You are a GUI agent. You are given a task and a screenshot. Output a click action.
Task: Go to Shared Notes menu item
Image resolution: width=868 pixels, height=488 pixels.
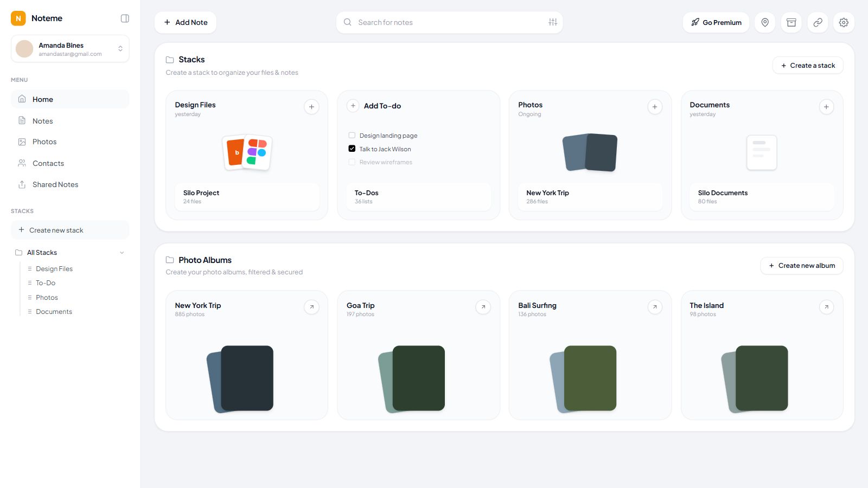[x=70, y=184]
